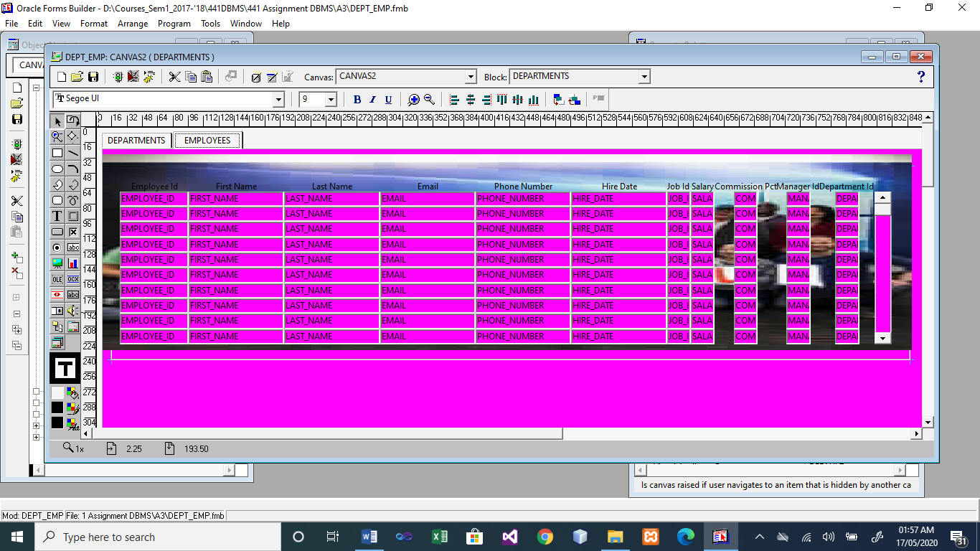Click Delete (red X) in Object Navigator toolbar
980x551 pixels.
(x=17, y=273)
